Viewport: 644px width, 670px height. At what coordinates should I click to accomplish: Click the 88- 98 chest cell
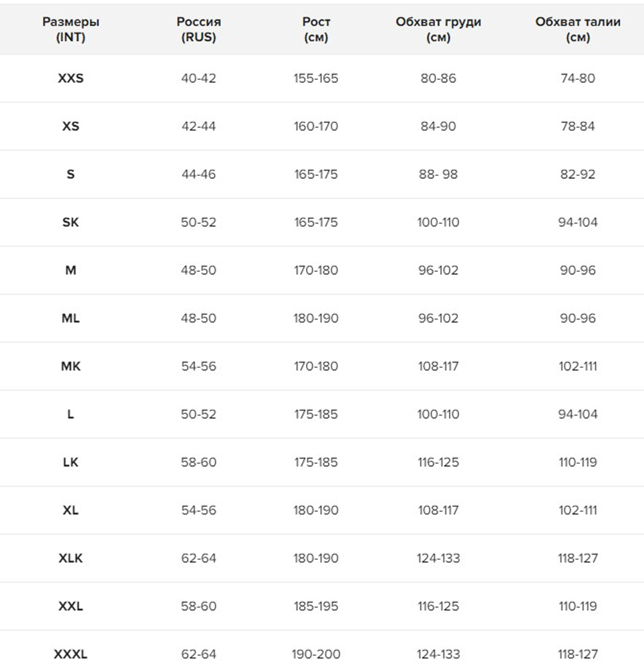click(438, 175)
